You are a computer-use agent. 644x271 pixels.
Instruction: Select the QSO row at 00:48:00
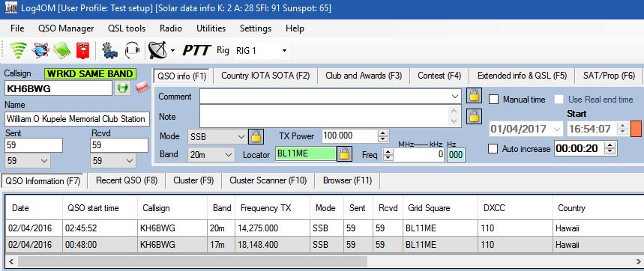tap(325, 245)
